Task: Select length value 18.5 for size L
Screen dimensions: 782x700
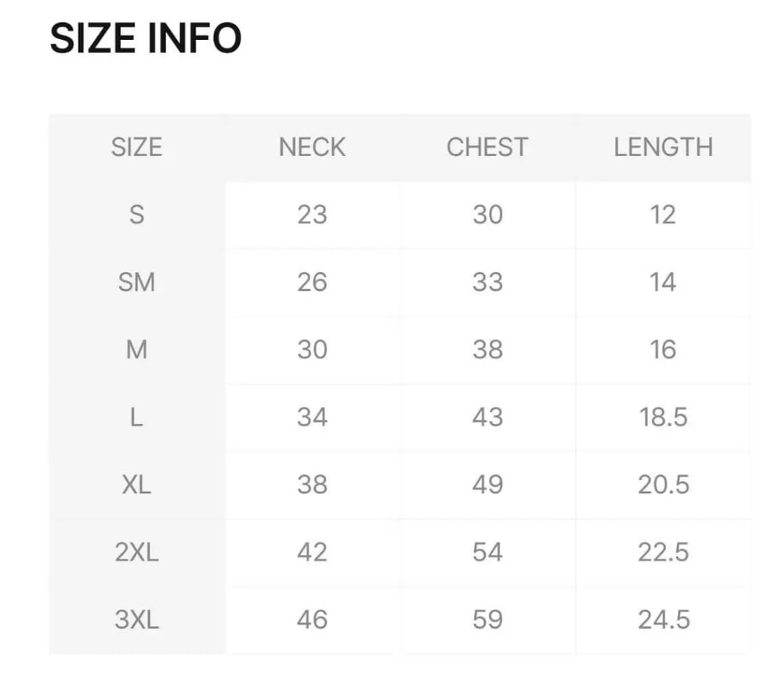Action: pos(664,417)
